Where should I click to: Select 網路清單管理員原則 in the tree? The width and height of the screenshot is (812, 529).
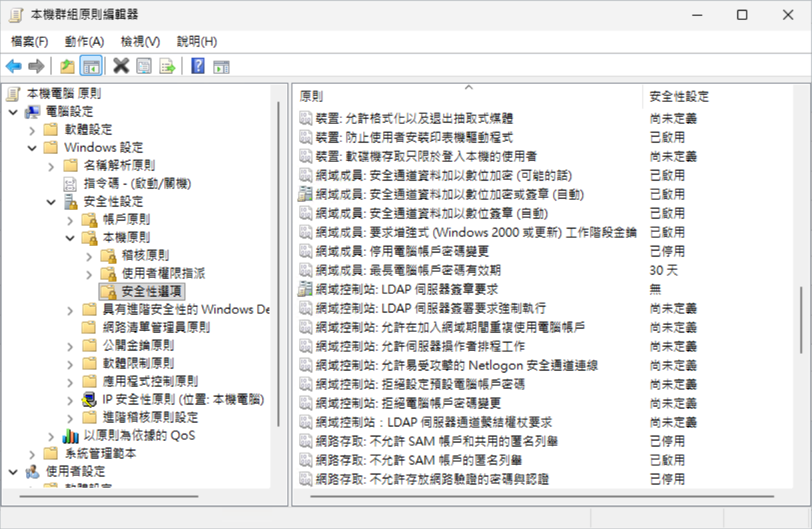coord(157,327)
